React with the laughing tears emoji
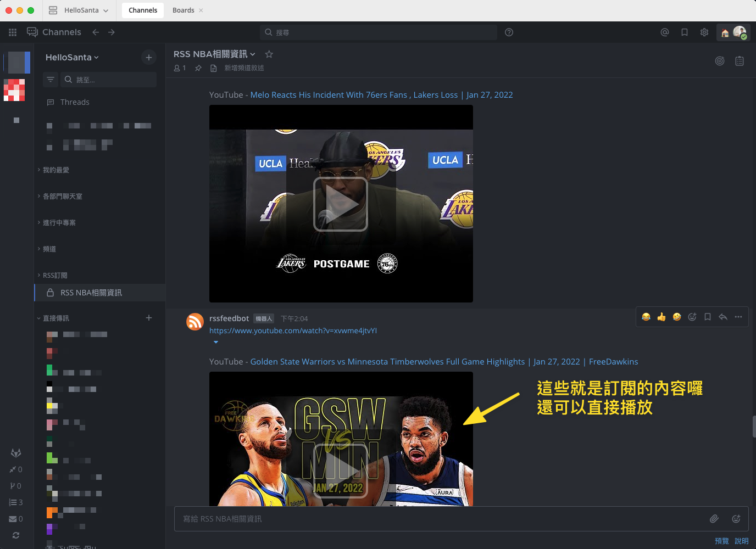The width and height of the screenshot is (756, 549). pos(646,317)
